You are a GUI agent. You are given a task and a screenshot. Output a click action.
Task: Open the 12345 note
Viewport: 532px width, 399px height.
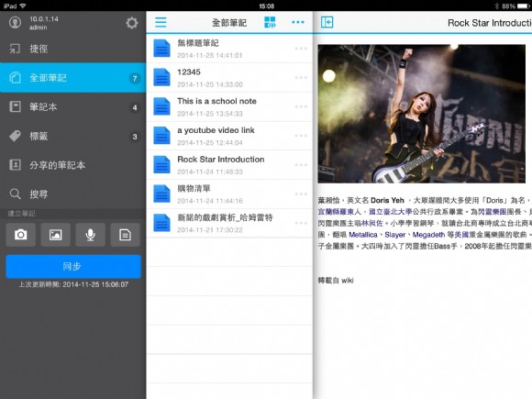pyautogui.click(x=229, y=78)
